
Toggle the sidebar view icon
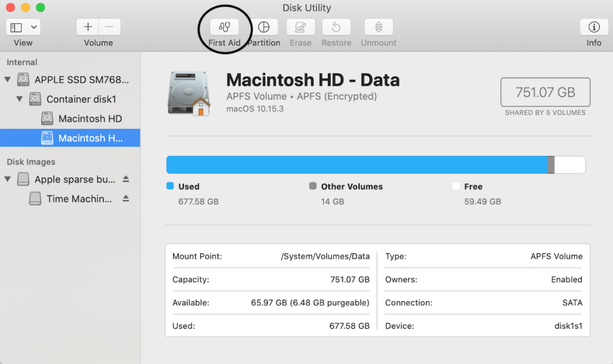pos(16,28)
